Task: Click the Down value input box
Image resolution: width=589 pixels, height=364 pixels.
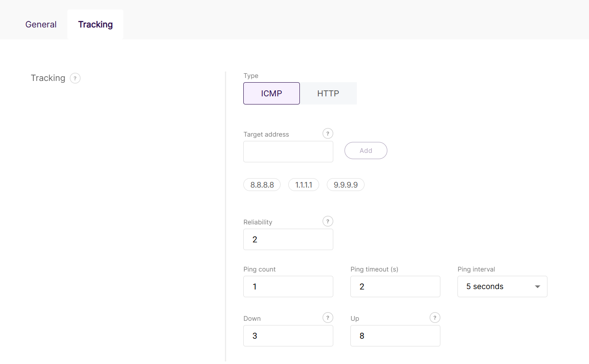Action: pos(288,336)
